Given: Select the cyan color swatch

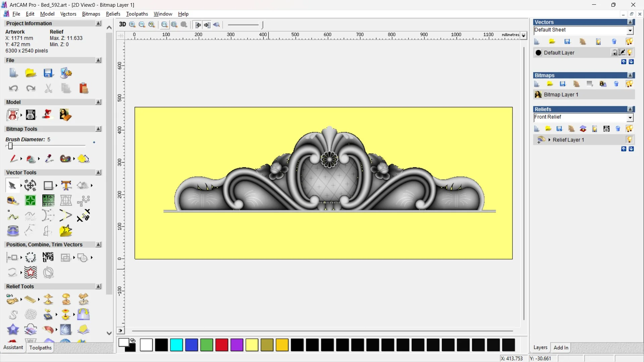Looking at the screenshot, I should click(176, 345).
